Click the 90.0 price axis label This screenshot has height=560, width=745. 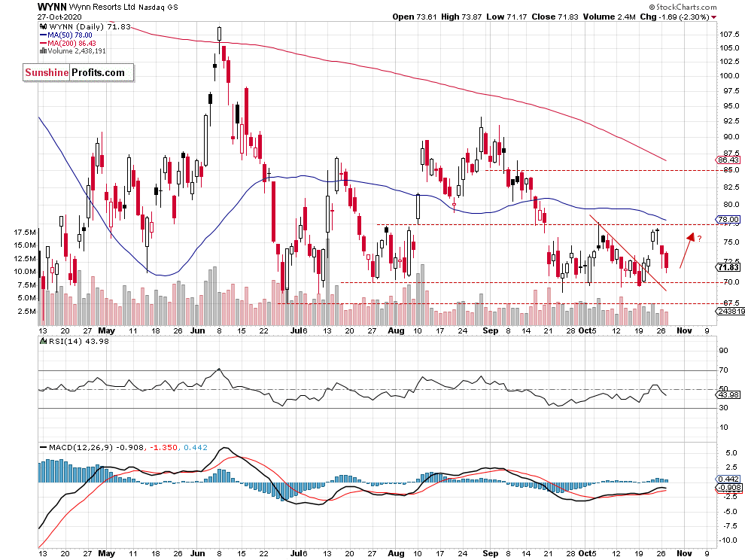tap(731, 137)
